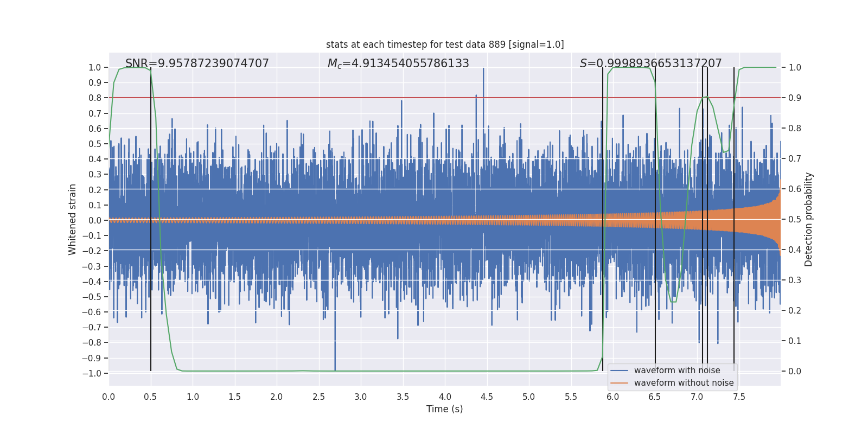This screenshot has height=434, width=868.
Task: Click the 0.7 tick on the Detection probability axis
Action: click(795, 158)
